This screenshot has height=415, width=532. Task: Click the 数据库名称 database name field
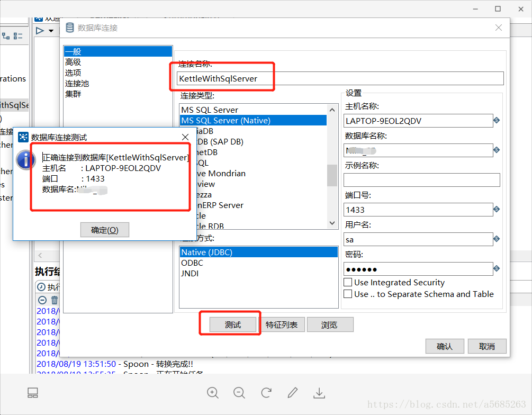click(418, 150)
